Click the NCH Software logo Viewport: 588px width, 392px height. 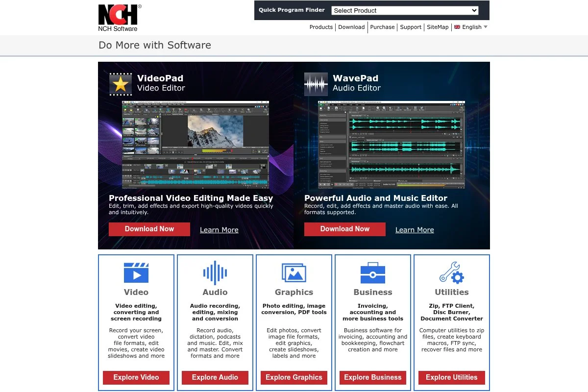pyautogui.click(x=120, y=18)
